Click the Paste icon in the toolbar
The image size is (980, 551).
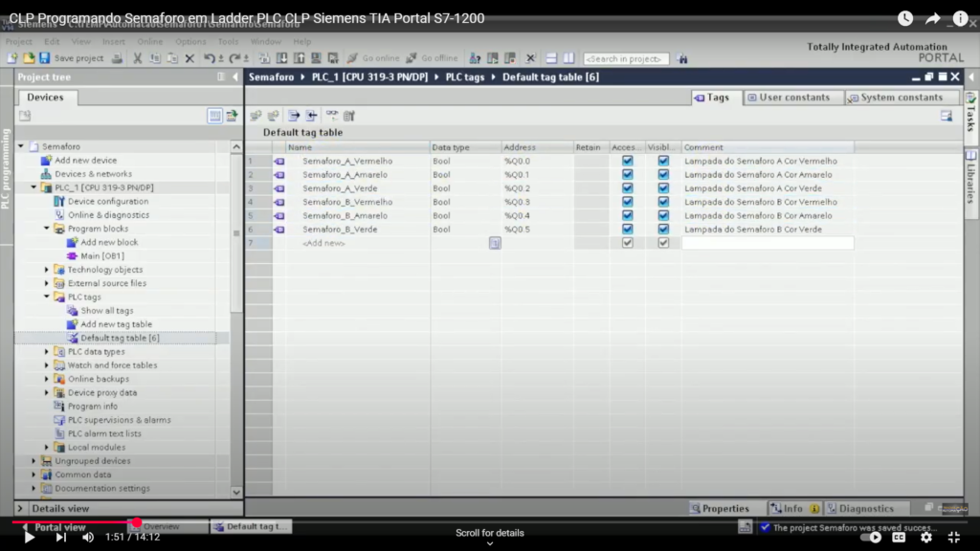[172, 58]
